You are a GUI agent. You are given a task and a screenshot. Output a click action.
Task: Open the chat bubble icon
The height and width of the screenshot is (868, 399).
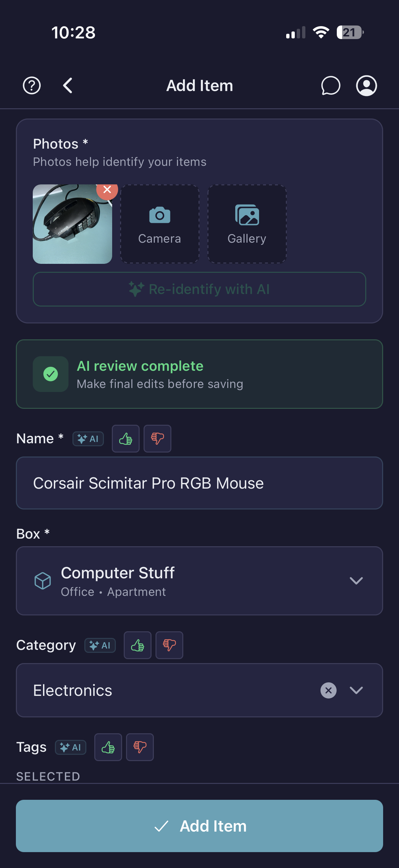click(330, 86)
